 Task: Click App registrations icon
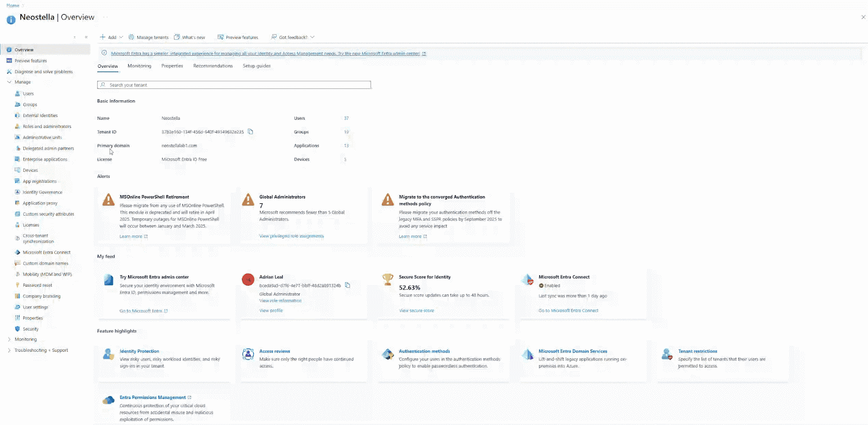point(17,181)
